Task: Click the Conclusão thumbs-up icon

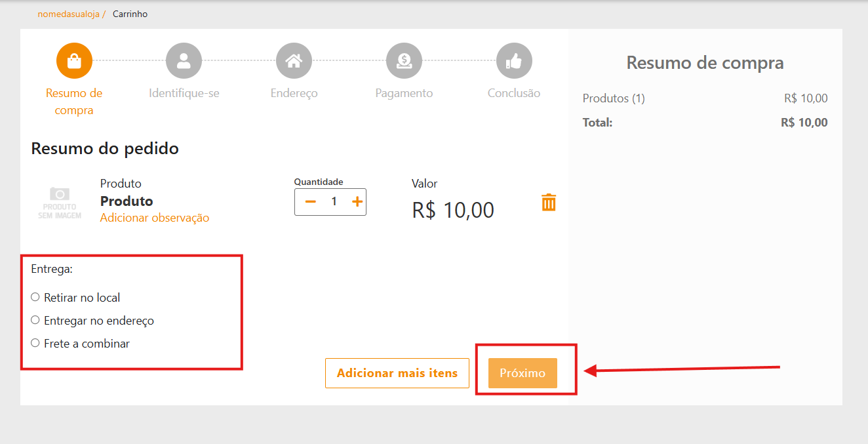Action: pos(514,60)
